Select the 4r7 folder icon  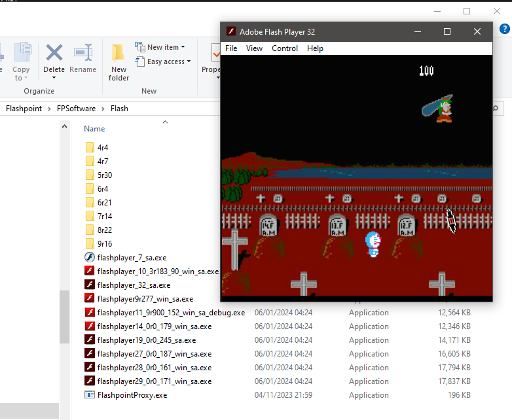click(90, 161)
